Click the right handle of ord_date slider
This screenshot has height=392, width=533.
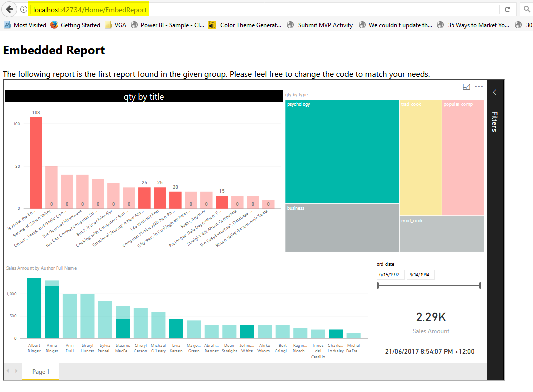[x=480, y=285]
